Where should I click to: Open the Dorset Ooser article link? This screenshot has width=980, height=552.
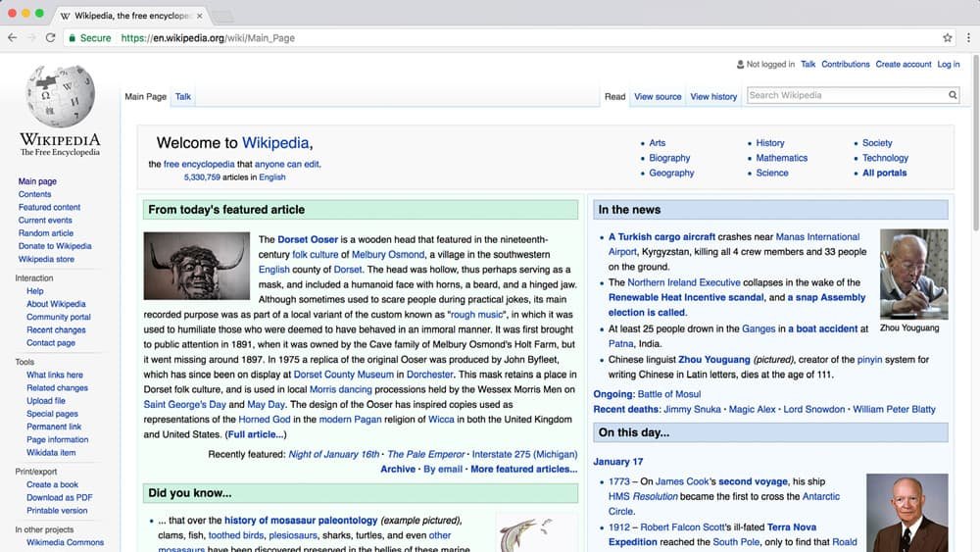point(308,239)
